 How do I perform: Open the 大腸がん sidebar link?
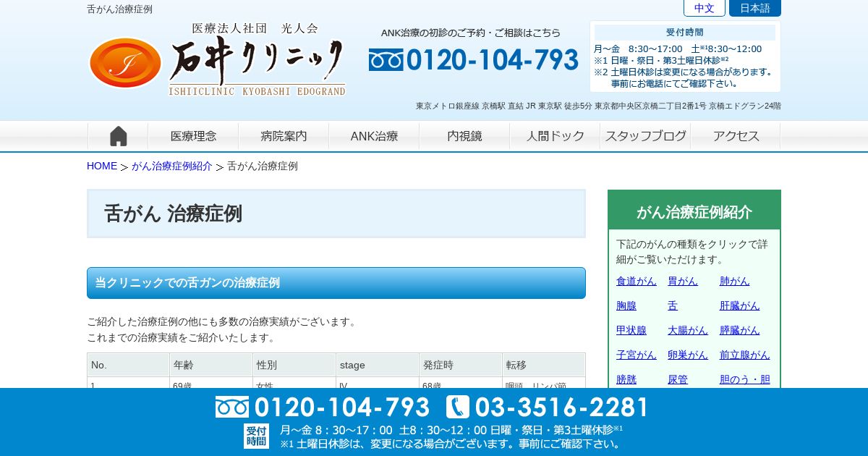coord(688,330)
